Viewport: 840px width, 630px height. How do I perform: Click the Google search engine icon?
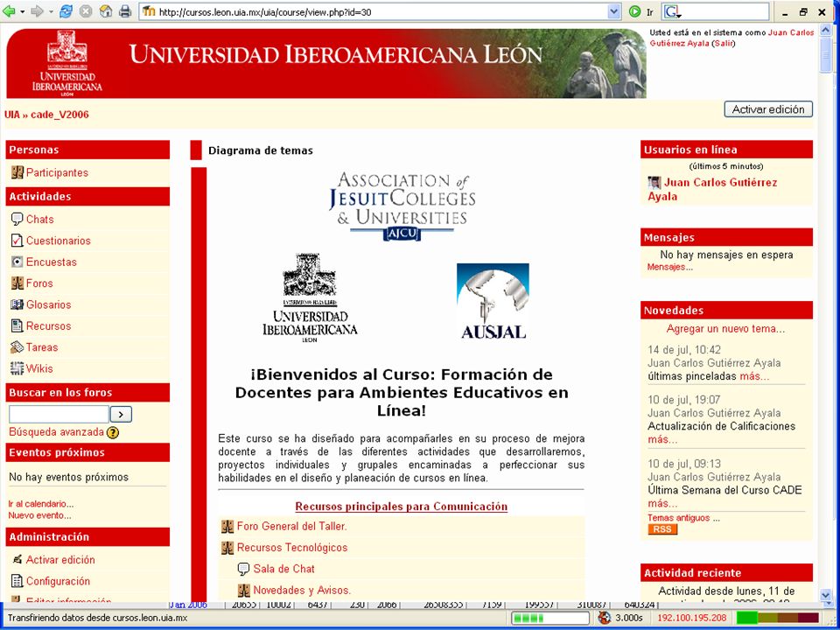click(671, 11)
